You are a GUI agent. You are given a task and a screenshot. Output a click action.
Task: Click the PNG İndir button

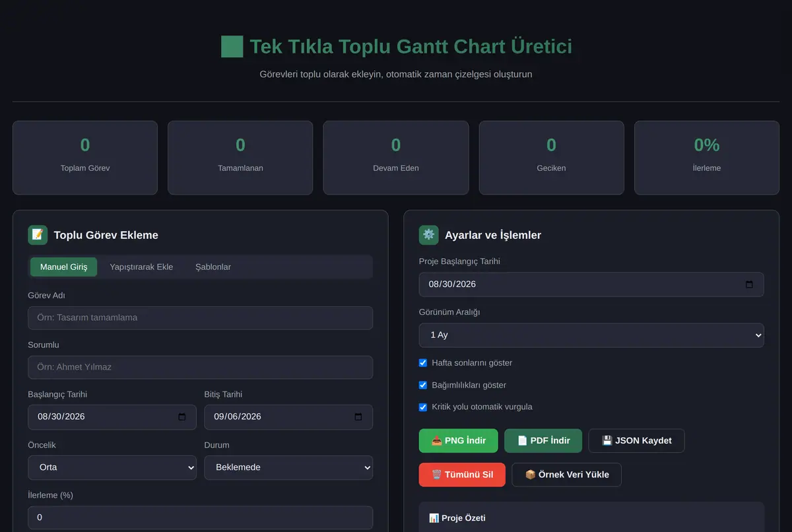click(x=459, y=441)
